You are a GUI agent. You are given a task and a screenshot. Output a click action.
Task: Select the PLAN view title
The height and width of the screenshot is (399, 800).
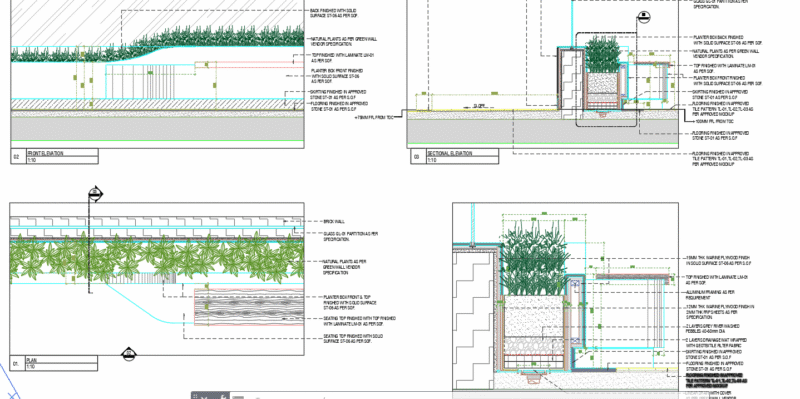coord(31,360)
